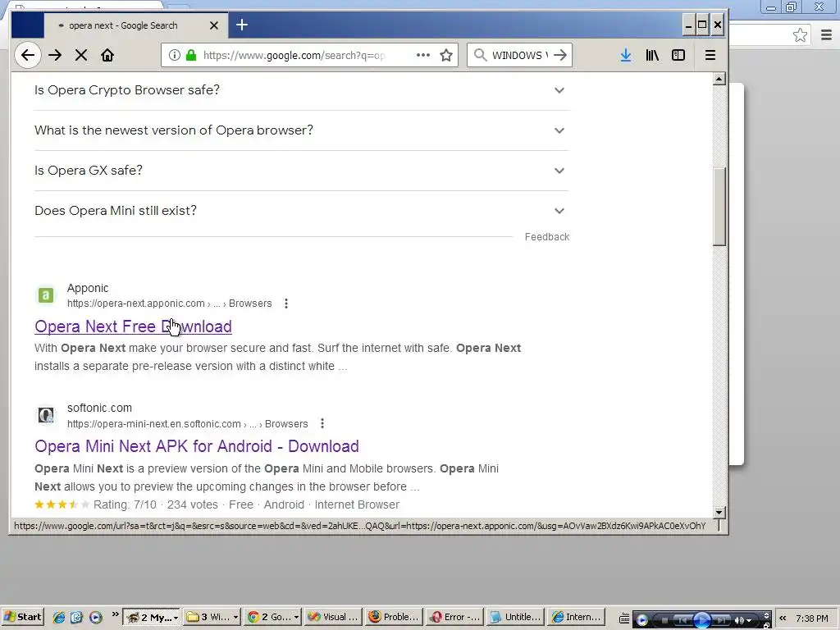
Task: Switch to the Visual taskbar window
Action: point(333,617)
